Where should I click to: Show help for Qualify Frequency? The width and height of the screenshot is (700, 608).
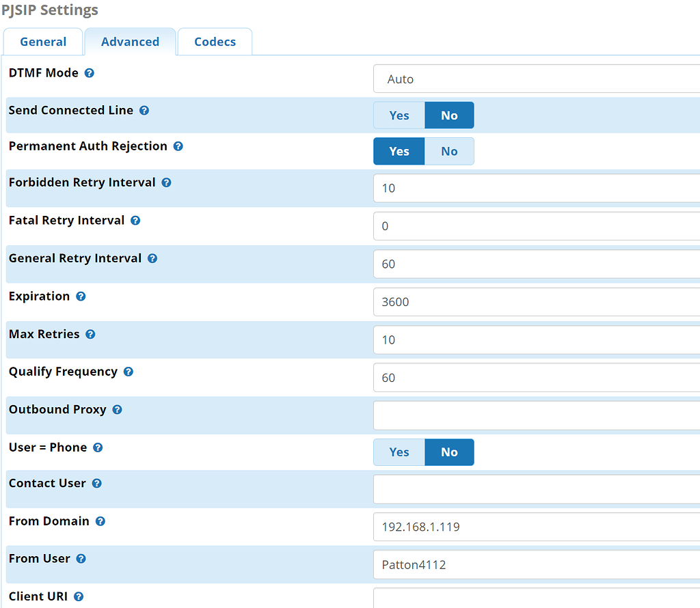(129, 372)
